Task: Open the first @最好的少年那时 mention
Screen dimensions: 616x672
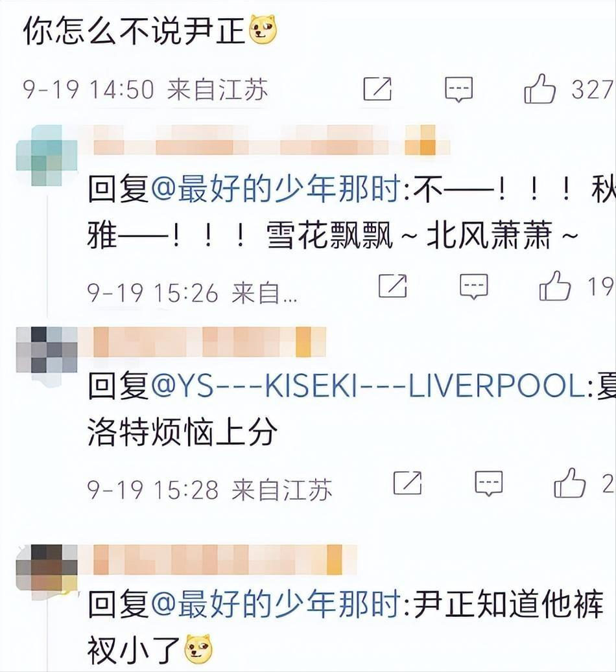Action: (x=276, y=189)
